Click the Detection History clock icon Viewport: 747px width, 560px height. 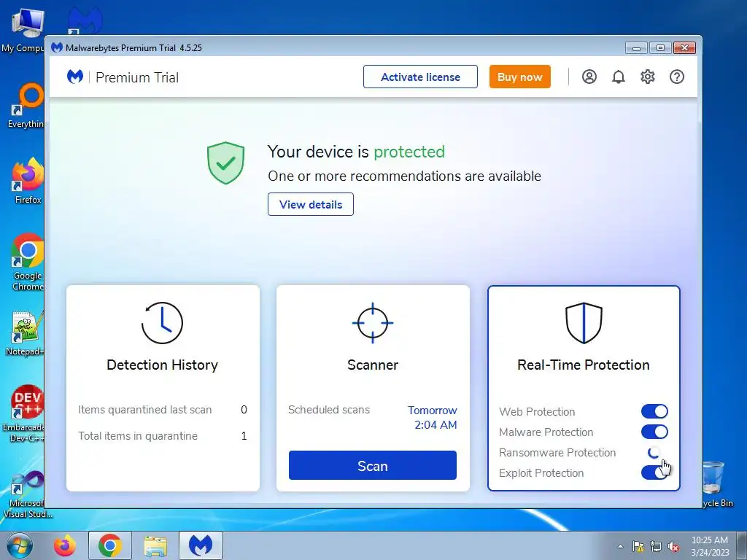tap(162, 323)
